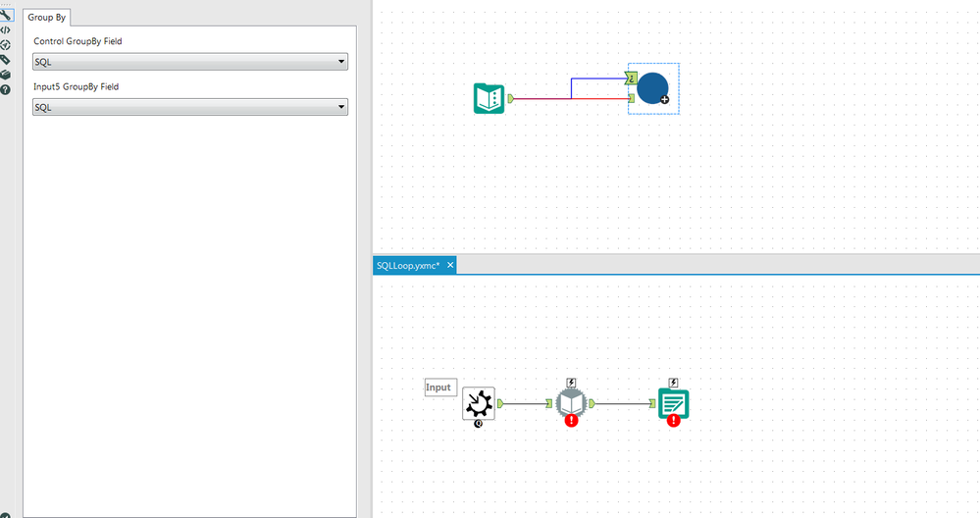Open the cube icon in sidebar
This screenshot has height=518, width=980.
click(x=5, y=75)
